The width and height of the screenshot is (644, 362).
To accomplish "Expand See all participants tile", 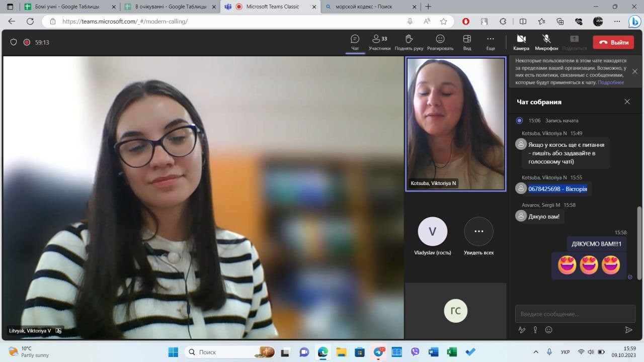I will 478,236.
